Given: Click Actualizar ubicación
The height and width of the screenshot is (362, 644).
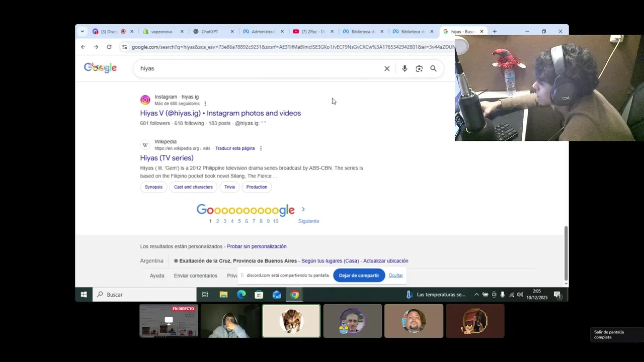Looking at the screenshot, I should [385, 261].
